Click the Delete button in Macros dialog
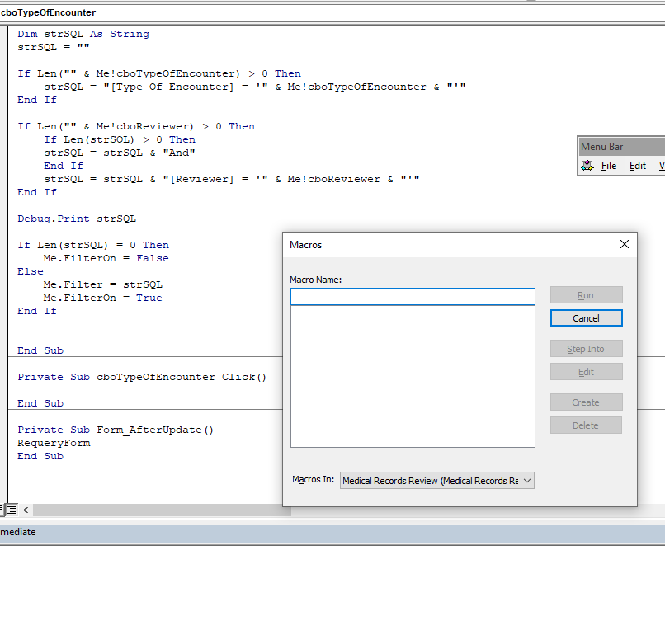This screenshot has width=665, height=644. point(586,425)
